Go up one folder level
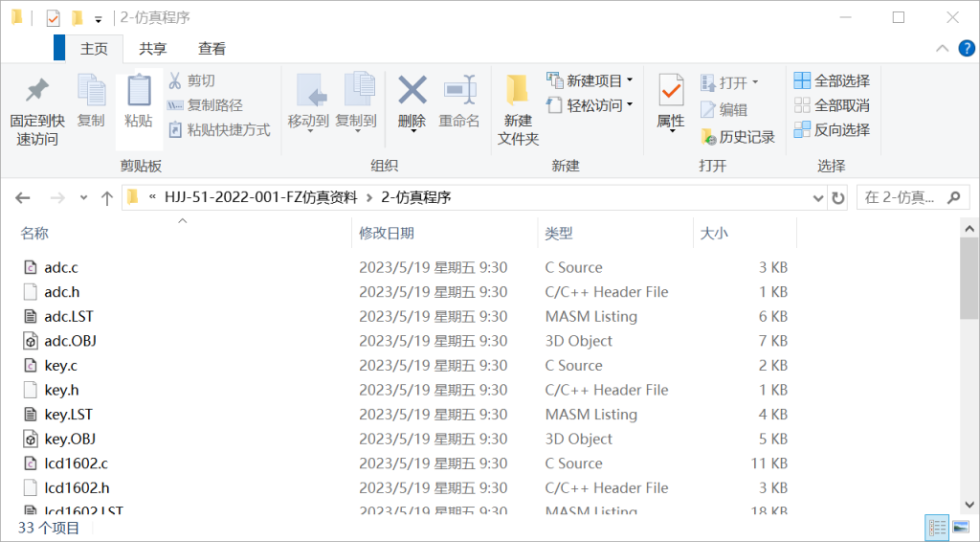Viewport: 980px width, 542px height. click(107, 198)
